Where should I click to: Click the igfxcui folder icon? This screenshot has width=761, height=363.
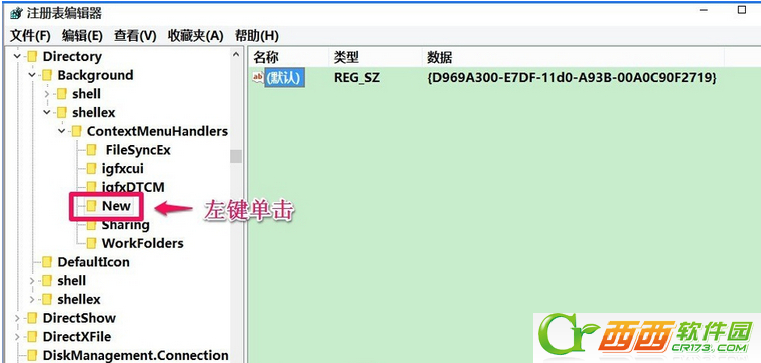coord(92,168)
